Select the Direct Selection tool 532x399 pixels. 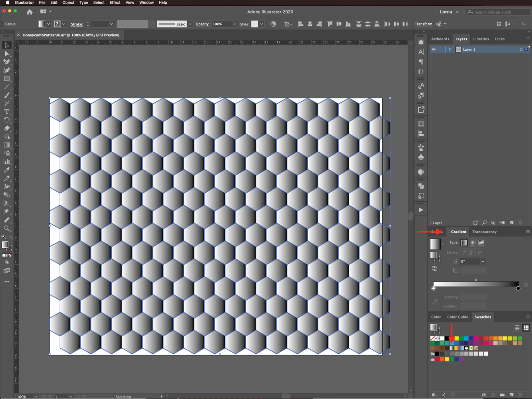[x=7, y=54]
